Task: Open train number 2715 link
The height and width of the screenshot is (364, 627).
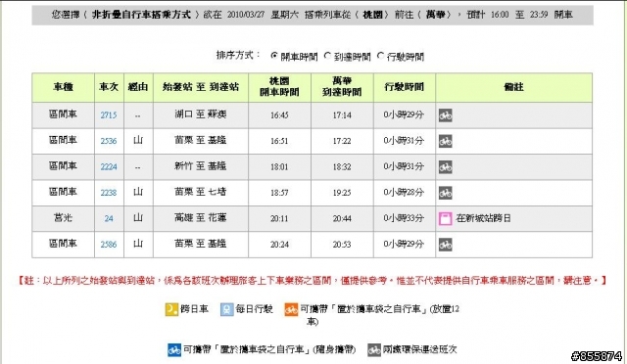Action: pyautogui.click(x=109, y=115)
